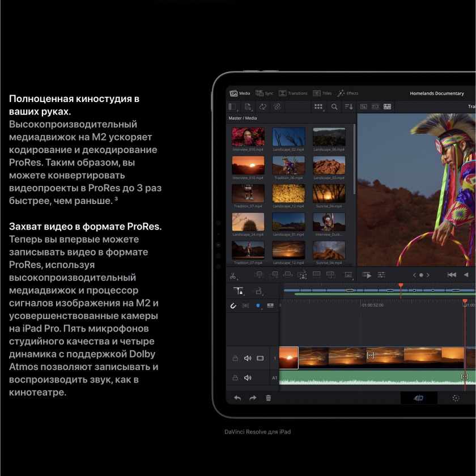Click the media pool vertical scrollbar
This screenshot has width=476, height=476.
[x=354, y=159]
